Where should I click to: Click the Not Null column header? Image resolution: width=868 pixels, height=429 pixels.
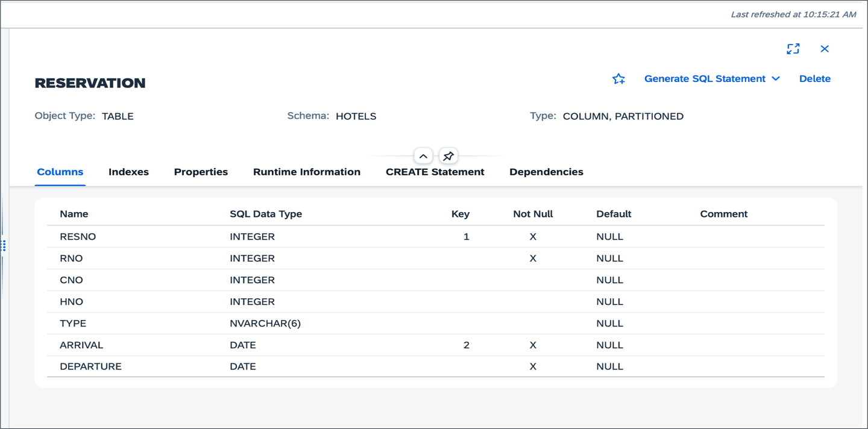[533, 214]
